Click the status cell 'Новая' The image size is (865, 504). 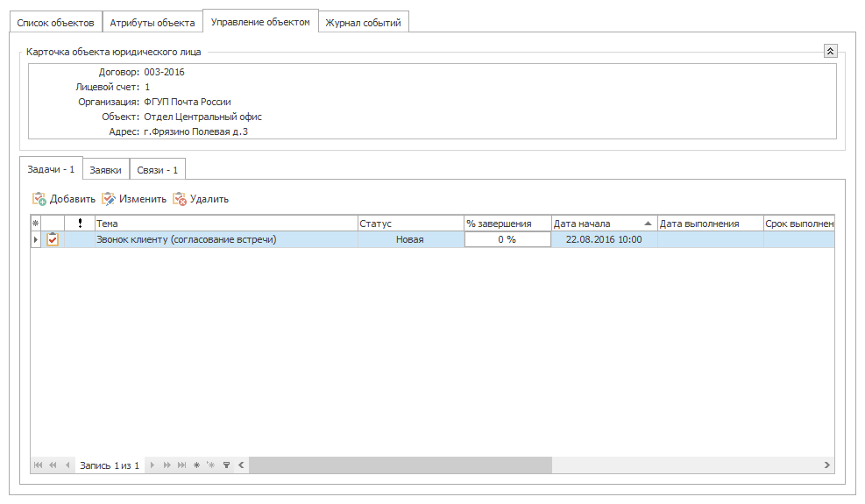[410, 239]
